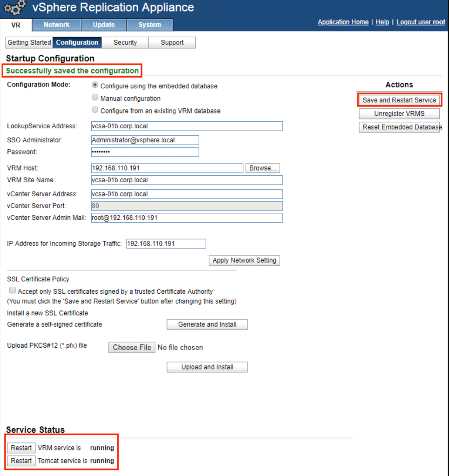Restart the VRM service
The width and height of the screenshot is (449, 476).
coord(21,448)
